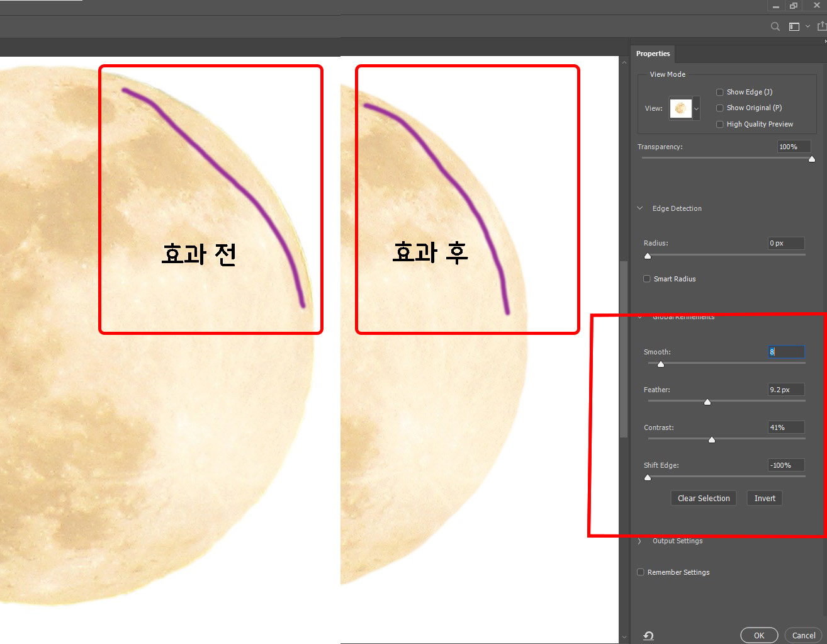The height and width of the screenshot is (644, 827).
Task: Confirm with the OK button
Action: (759, 635)
